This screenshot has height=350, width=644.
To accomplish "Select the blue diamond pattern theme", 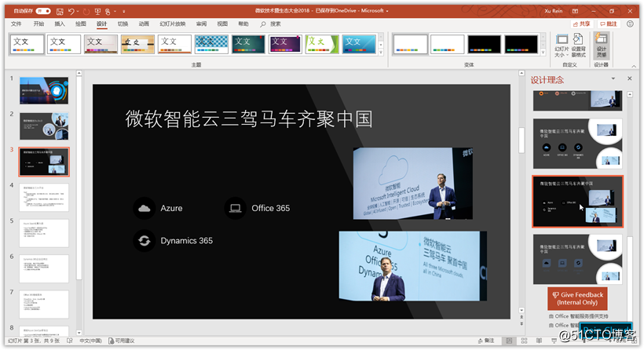I will coord(211,44).
